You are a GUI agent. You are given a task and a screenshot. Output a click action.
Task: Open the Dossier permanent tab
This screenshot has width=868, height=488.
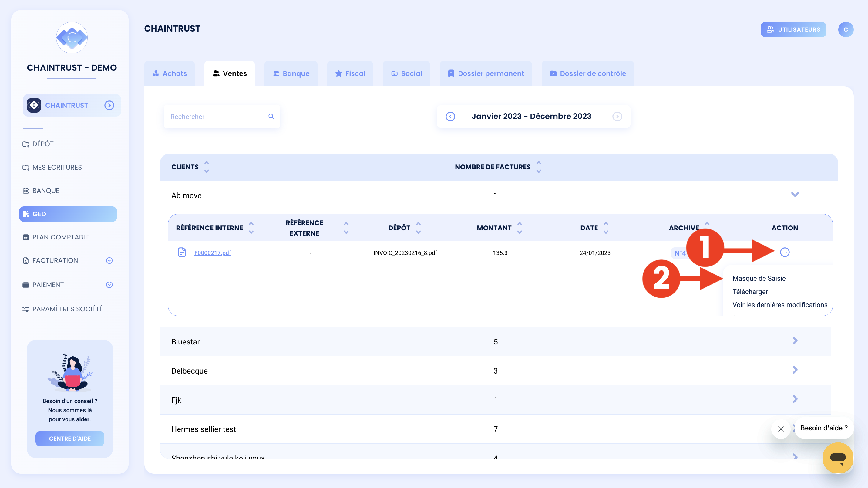pyautogui.click(x=486, y=73)
